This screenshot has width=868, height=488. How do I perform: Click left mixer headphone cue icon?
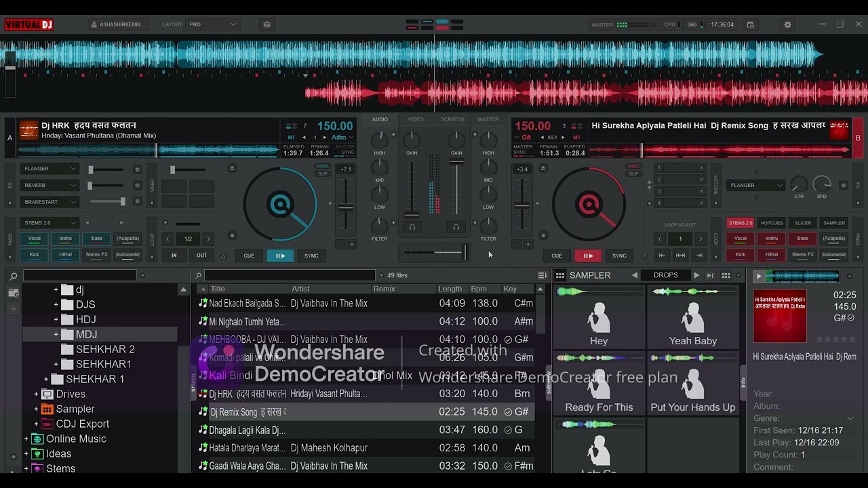tap(412, 227)
